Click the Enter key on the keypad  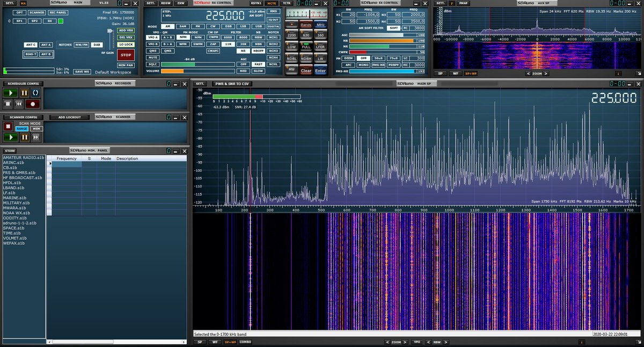[320, 70]
